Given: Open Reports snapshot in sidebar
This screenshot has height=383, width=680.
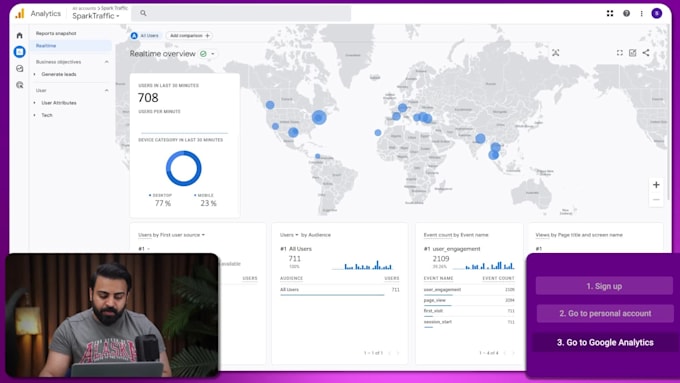Looking at the screenshot, I should 56,33.
